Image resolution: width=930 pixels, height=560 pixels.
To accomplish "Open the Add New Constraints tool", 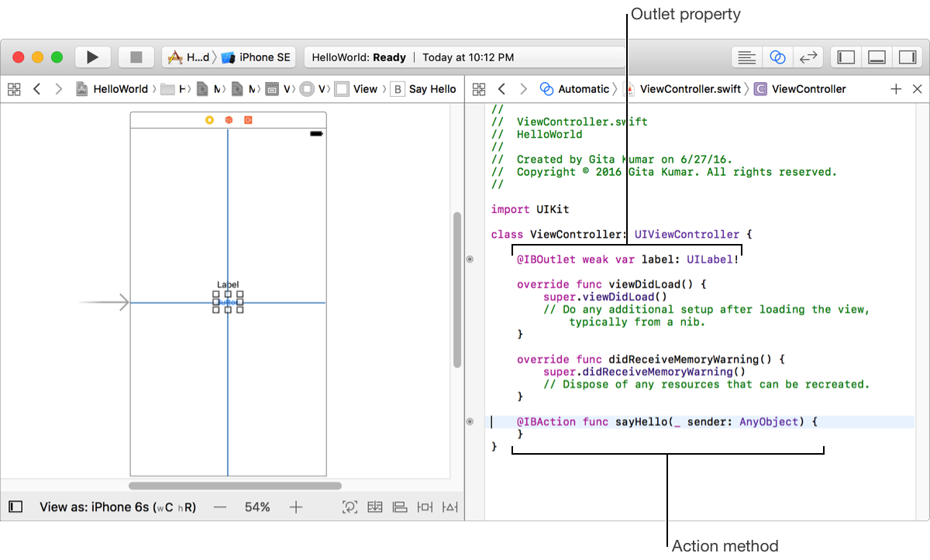I will (x=425, y=507).
